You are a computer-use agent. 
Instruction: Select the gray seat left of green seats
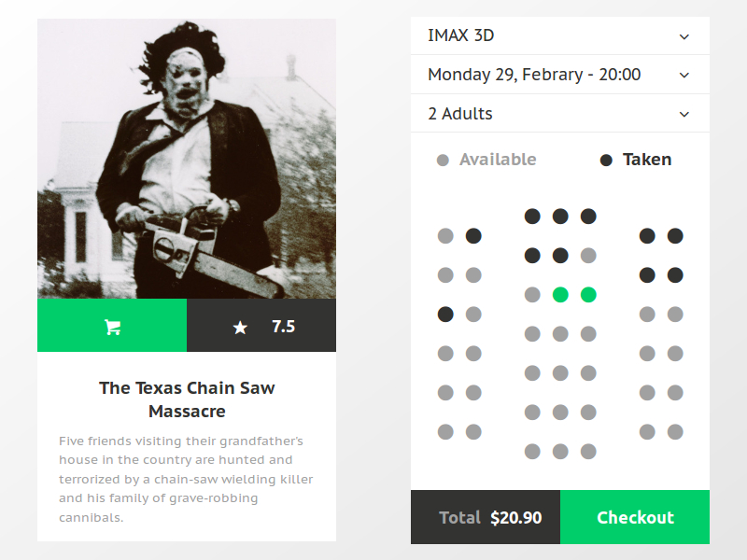532,295
